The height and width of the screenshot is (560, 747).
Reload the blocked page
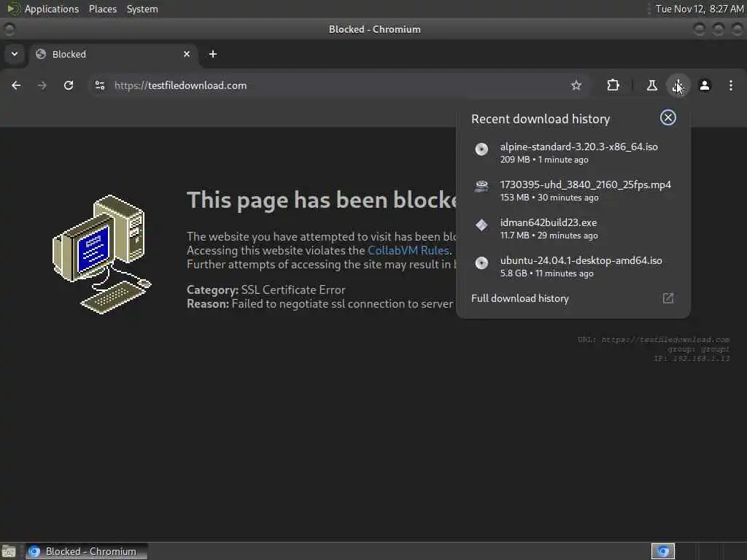pyautogui.click(x=69, y=85)
